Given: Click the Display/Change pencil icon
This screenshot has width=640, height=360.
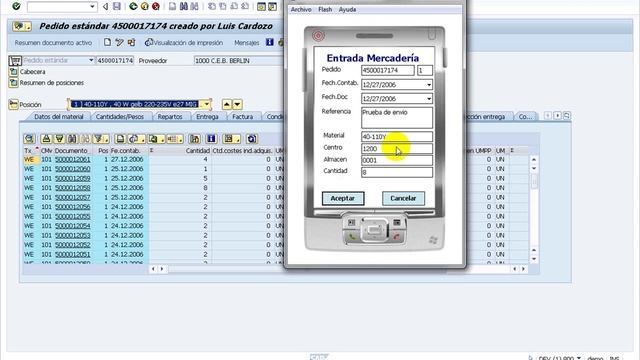Looking at the screenshot, I should [119, 42].
